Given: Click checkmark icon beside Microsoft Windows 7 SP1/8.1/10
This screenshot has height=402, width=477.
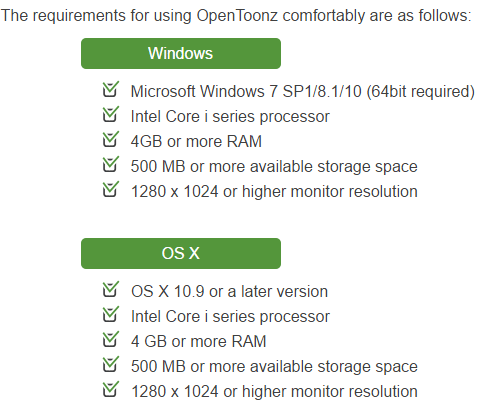Looking at the screenshot, I should tap(111, 89).
